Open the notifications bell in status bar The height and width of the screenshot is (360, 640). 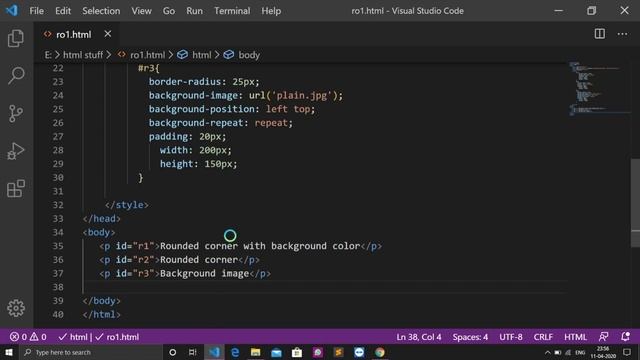click(x=625, y=337)
